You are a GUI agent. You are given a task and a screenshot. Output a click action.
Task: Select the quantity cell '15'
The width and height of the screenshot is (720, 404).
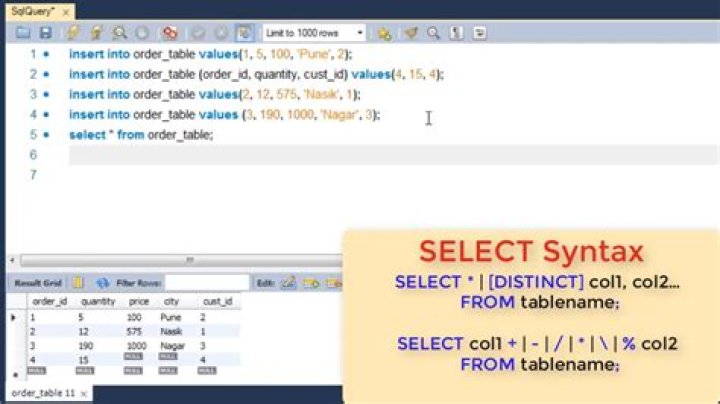pyautogui.click(x=83, y=360)
